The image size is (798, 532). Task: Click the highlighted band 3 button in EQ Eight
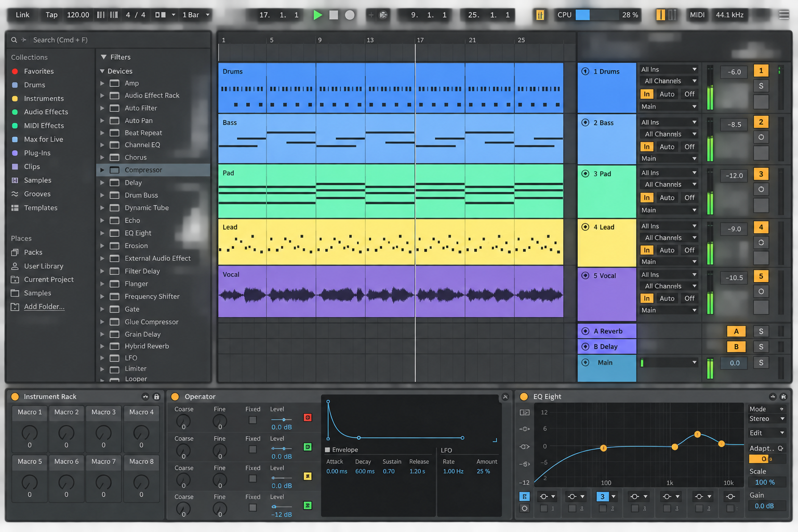tap(603, 497)
